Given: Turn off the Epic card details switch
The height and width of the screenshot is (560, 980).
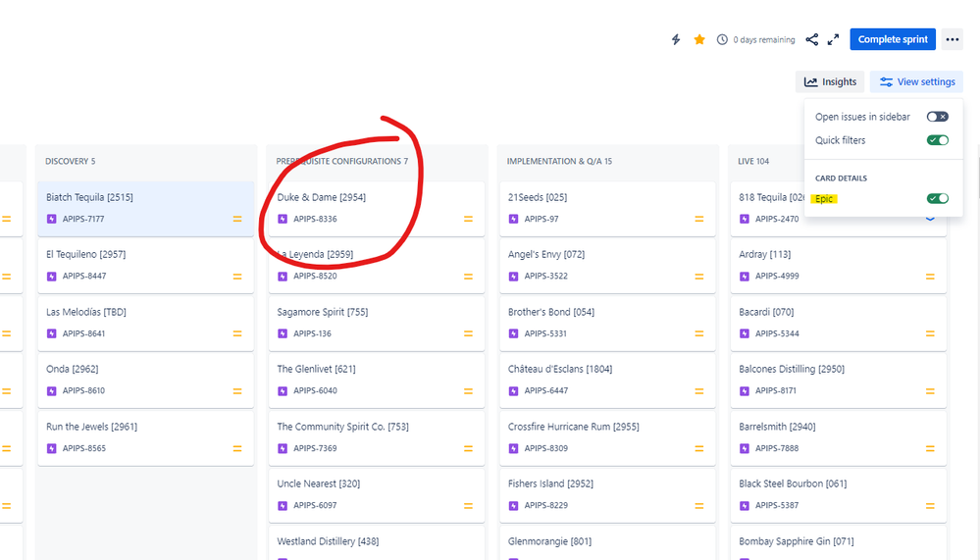Looking at the screenshot, I should (x=938, y=199).
